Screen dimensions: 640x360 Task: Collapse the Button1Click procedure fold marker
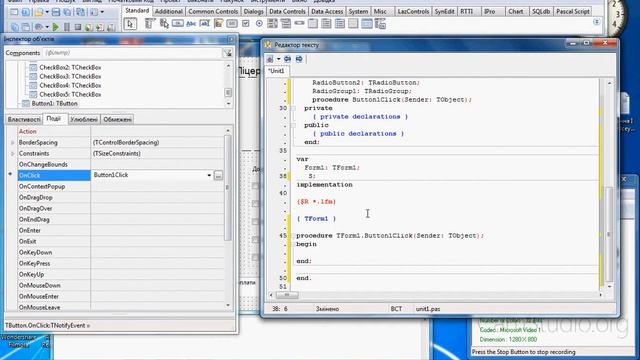293,236
